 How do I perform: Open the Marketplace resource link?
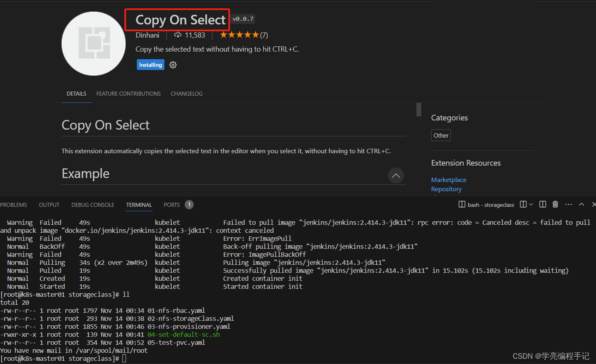(x=449, y=180)
